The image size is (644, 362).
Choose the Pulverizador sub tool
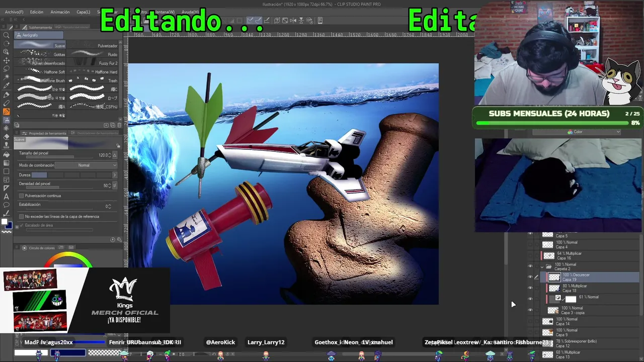[93, 45]
